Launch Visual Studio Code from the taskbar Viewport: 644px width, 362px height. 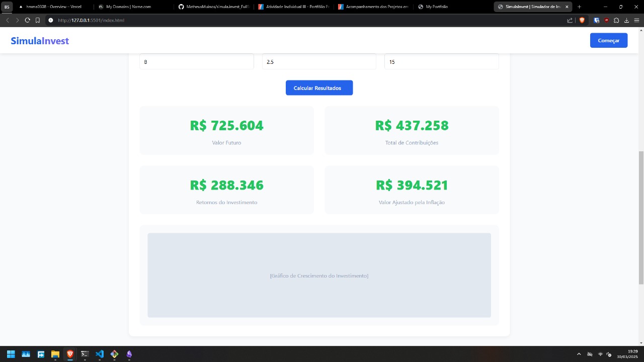pyautogui.click(x=100, y=354)
